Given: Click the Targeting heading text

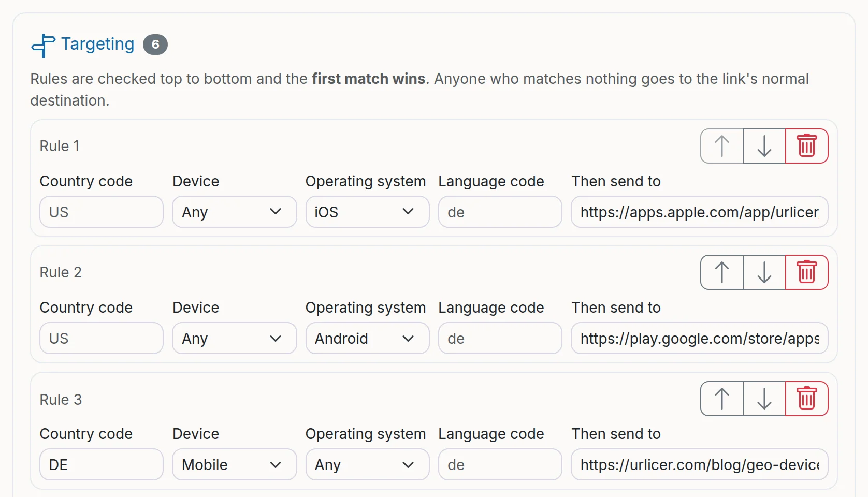Looking at the screenshot, I should (x=98, y=45).
